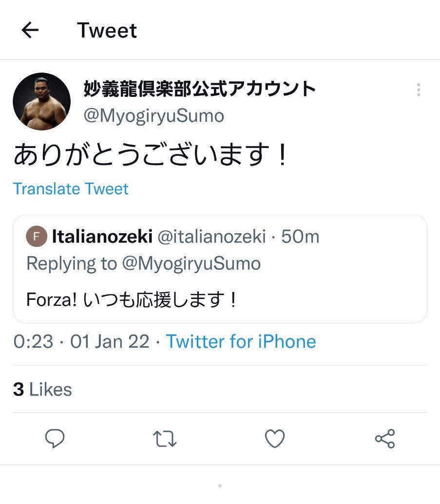The height and width of the screenshot is (504, 440).
Task: View the 3 Likes list
Action: pos(43,389)
